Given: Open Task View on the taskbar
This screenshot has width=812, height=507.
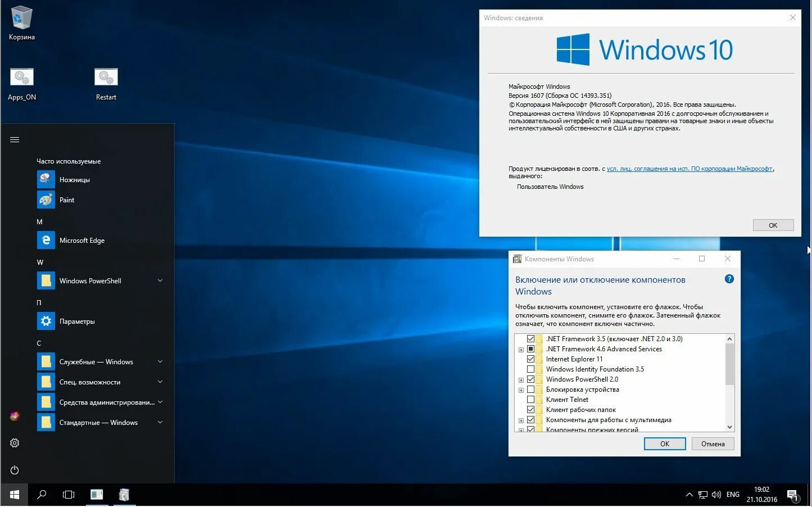Looking at the screenshot, I should (69, 495).
